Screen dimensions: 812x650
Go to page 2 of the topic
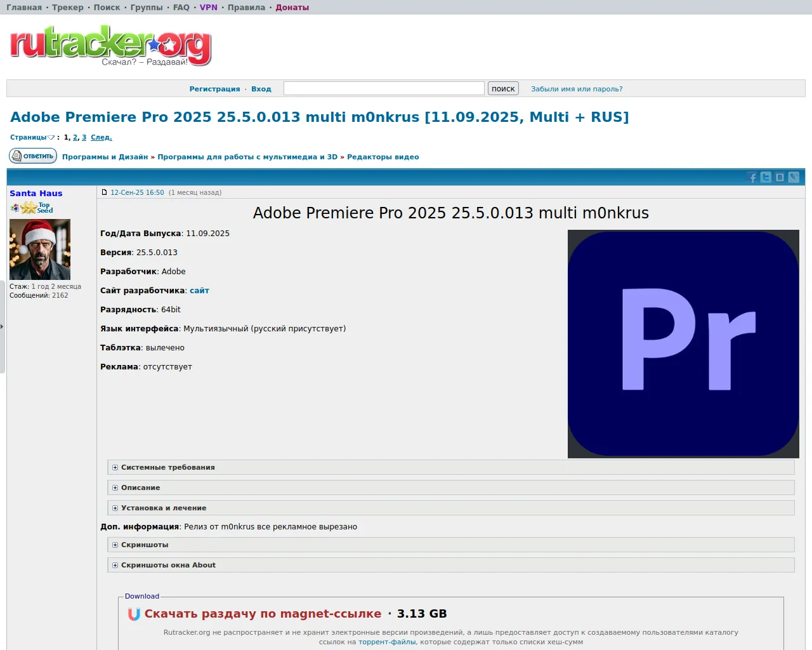75,137
